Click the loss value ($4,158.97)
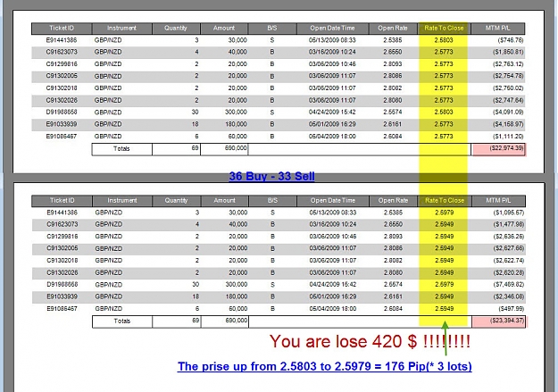Image resolution: width=558 pixels, height=392 pixels. click(x=508, y=124)
